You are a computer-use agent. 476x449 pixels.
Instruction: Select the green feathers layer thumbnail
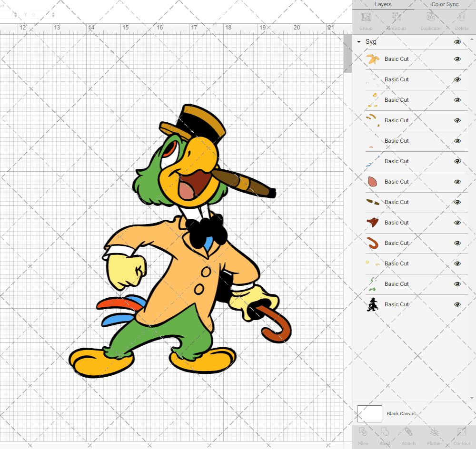click(x=373, y=284)
